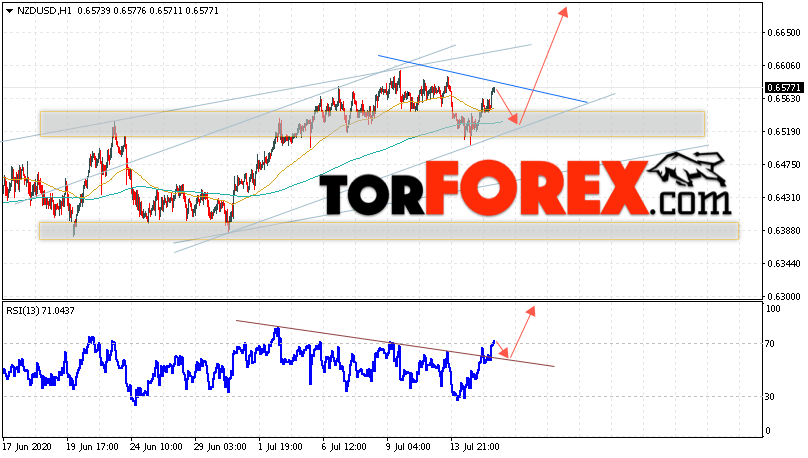The height and width of the screenshot is (458, 808).
Task: Click the 6 Jul 12:00 time label
Action: tap(344, 447)
